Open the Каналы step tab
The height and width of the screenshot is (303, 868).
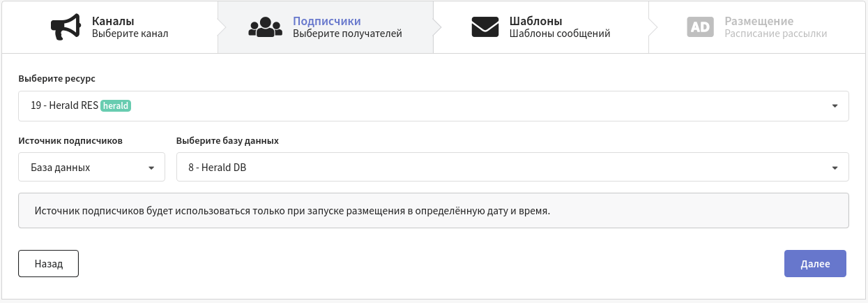pyautogui.click(x=109, y=27)
